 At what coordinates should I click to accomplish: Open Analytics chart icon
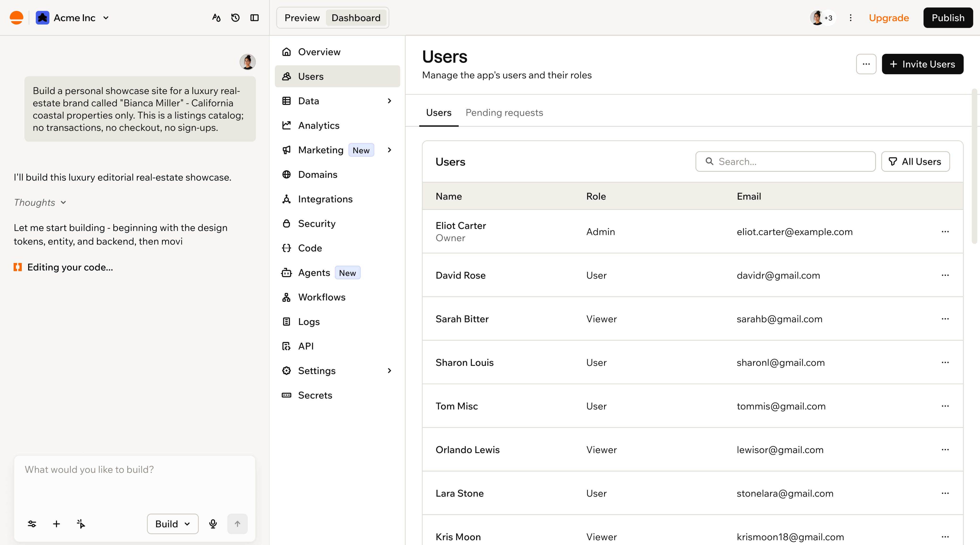[286, 125]
